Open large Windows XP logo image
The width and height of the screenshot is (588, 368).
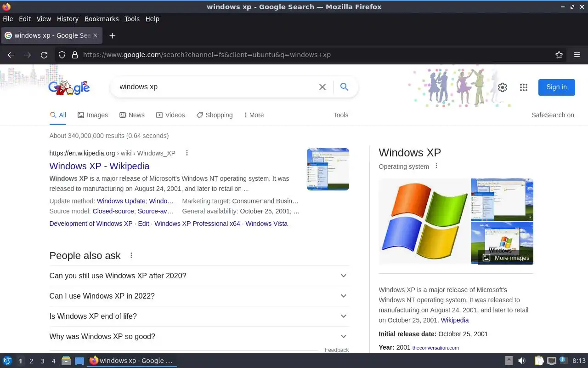click(x=424, y=221)
